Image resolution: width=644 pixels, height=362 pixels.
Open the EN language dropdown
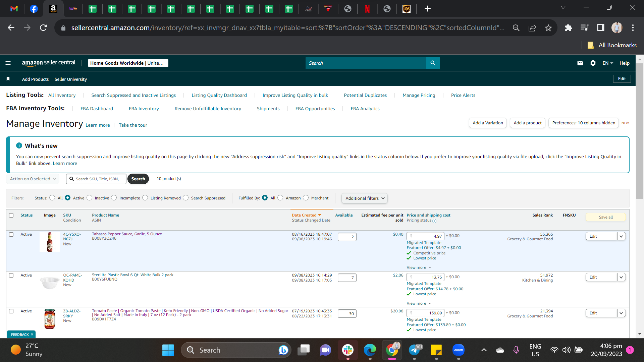[607, 63]
